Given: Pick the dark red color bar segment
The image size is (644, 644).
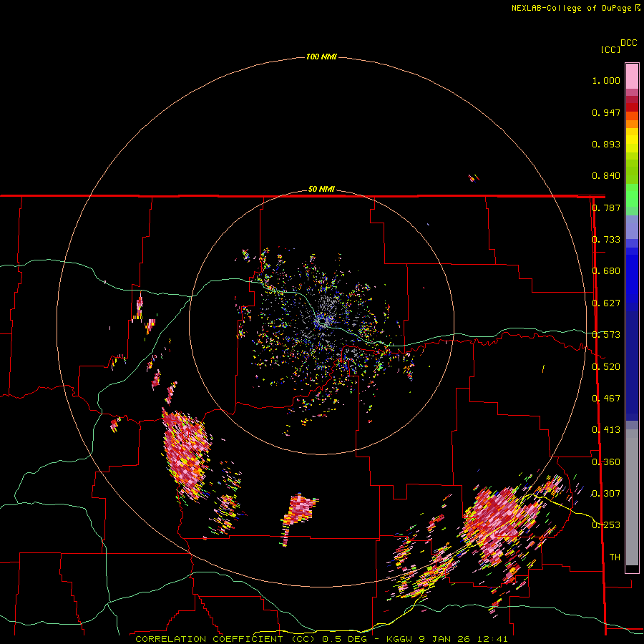Looking at the screenshot, I should 632,107.
